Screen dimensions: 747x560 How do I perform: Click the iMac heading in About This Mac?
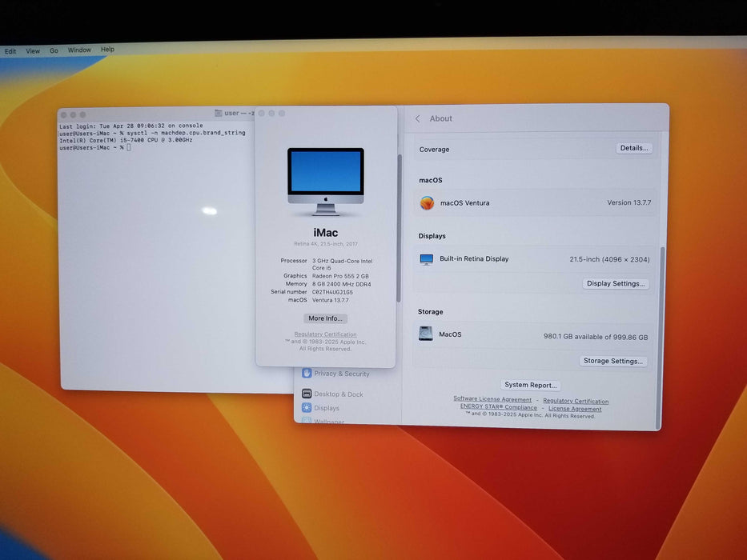point(325,233)
